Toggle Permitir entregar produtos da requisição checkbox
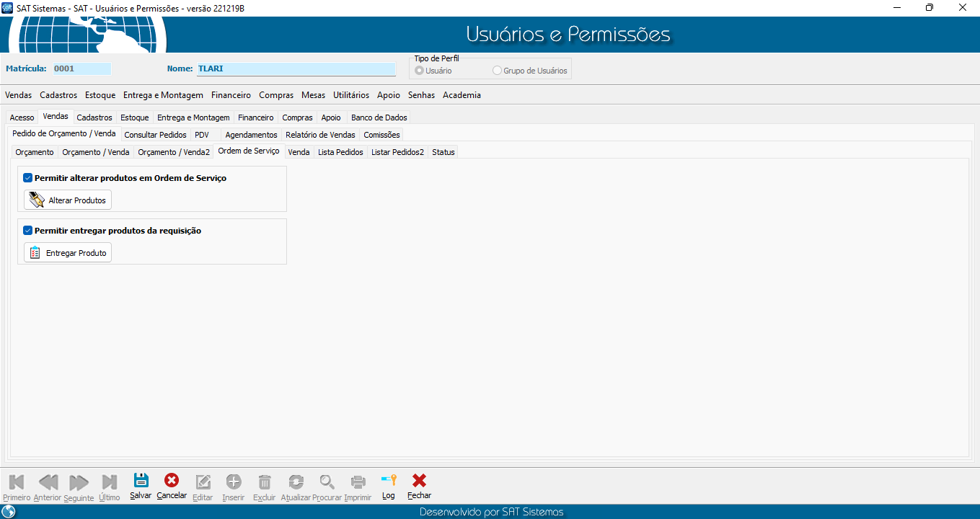The height and width of the screenshot is (519, 980). 28,231
